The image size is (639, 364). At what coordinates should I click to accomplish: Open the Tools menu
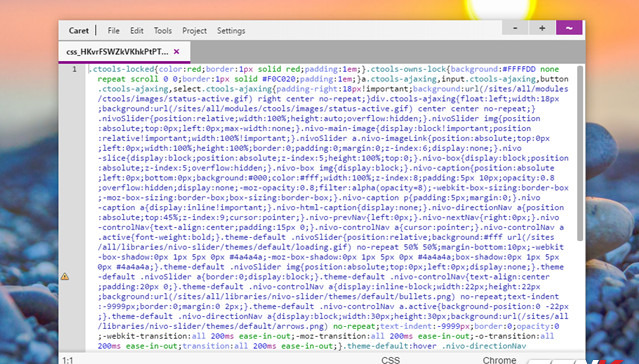[x=163, y=31]
